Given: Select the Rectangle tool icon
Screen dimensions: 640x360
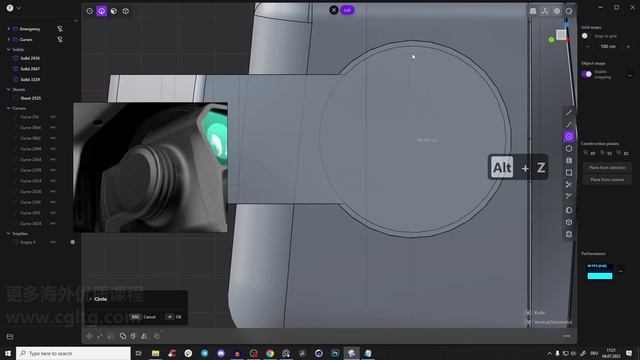Looking at the screenshot, I should point(569,173).
